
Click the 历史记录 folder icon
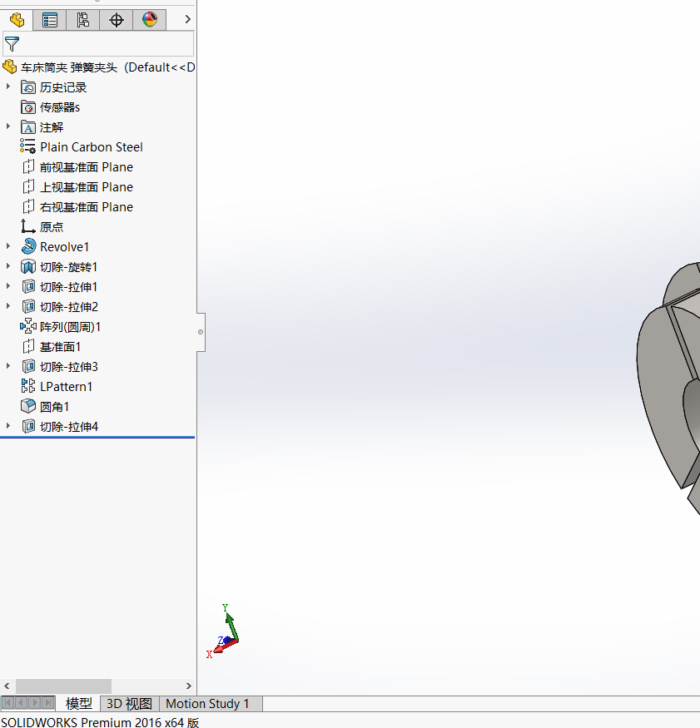[28, 87]
